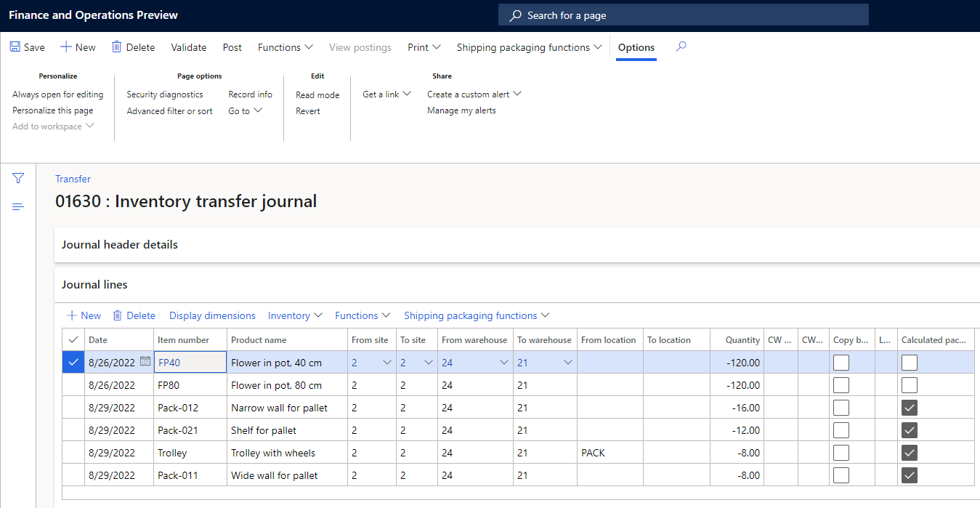Click the top toolbar Delete trash icon
The image size is (980, 508).
(116, 47)
